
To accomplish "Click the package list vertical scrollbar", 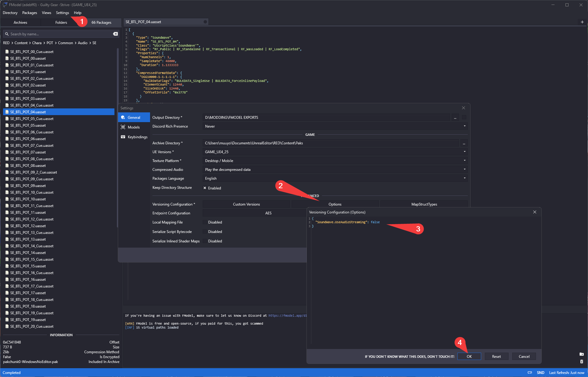I will (x=117, y=137).
